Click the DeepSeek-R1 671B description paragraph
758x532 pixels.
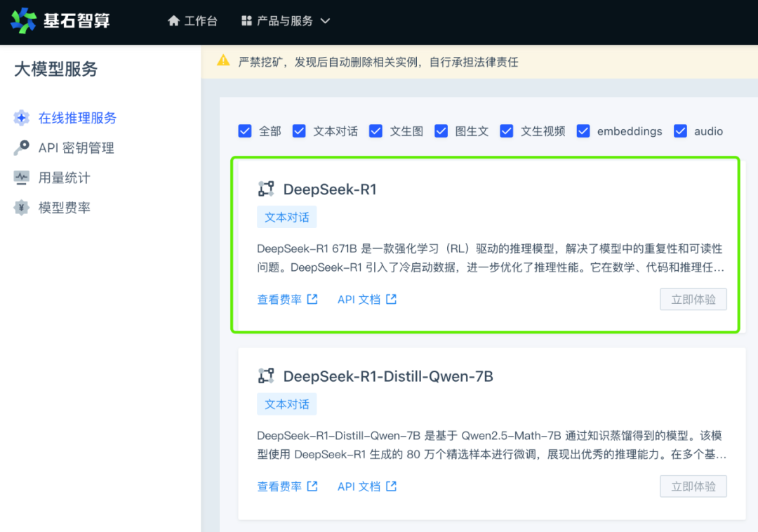[491, 258]
